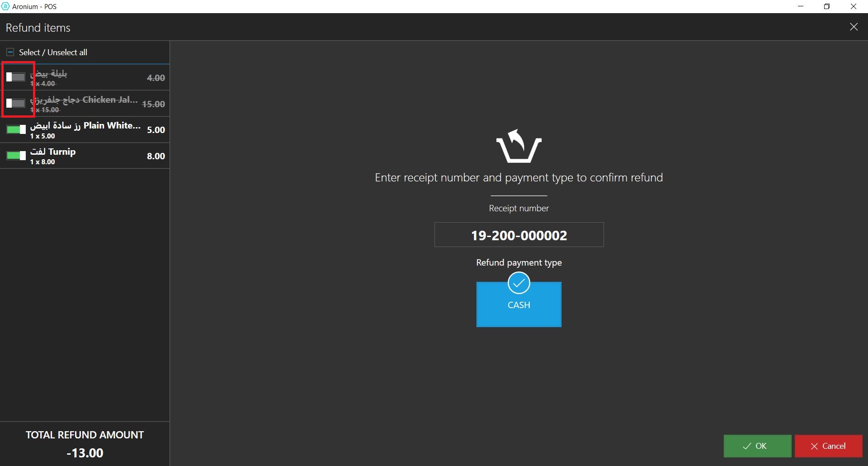Click the total refund amount -13.00
This screenshot has height=466, width=868.
tap(85, 453)
